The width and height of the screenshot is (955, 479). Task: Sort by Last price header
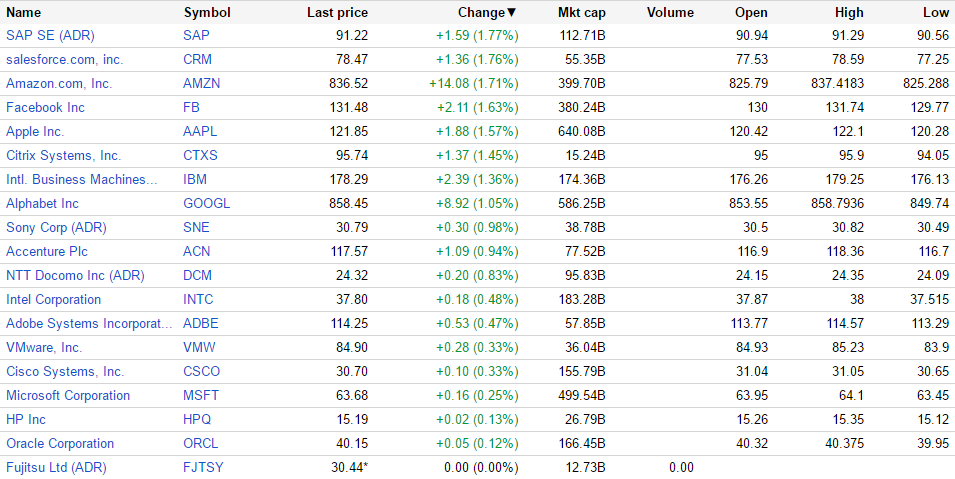tap(337, 13)
